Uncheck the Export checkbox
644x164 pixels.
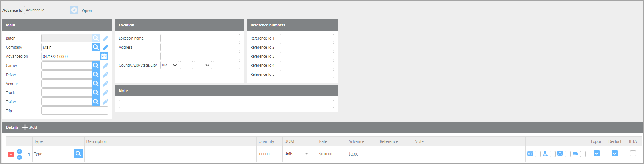click(597, 153)
